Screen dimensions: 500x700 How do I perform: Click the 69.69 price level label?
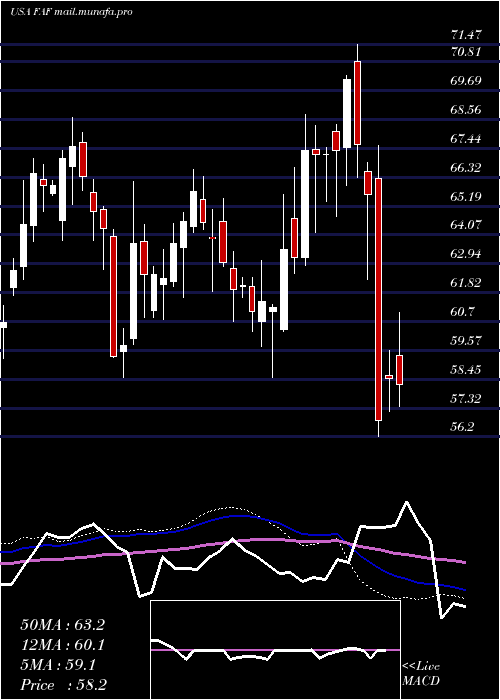(x=466, y=81)
